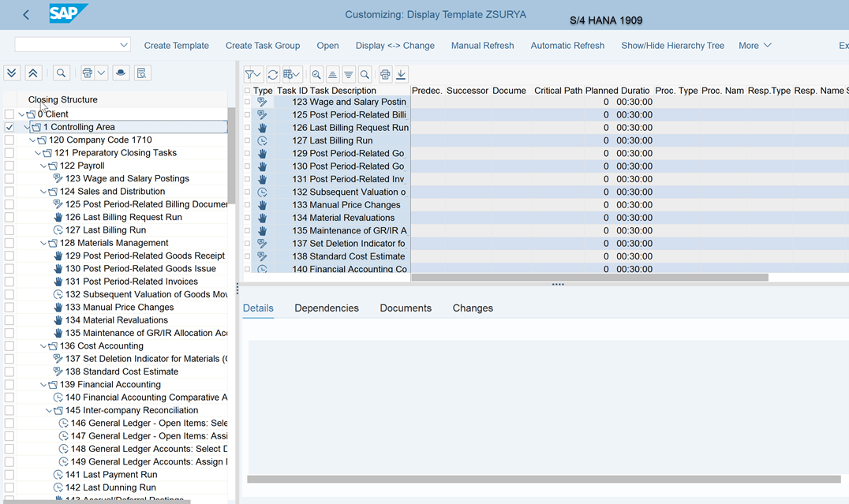Click the print icon in task list toolbar
This screenshot has width=849, height=504.
coord(384,75)
